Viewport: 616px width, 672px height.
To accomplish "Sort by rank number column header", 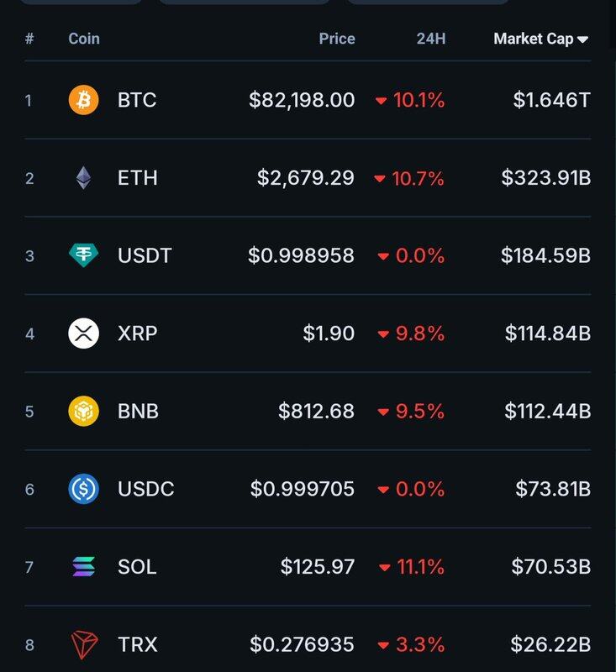I will (x=29, y=39).
